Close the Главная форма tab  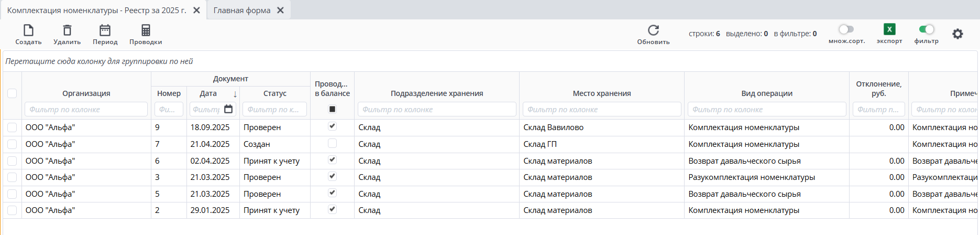(280, 10)
